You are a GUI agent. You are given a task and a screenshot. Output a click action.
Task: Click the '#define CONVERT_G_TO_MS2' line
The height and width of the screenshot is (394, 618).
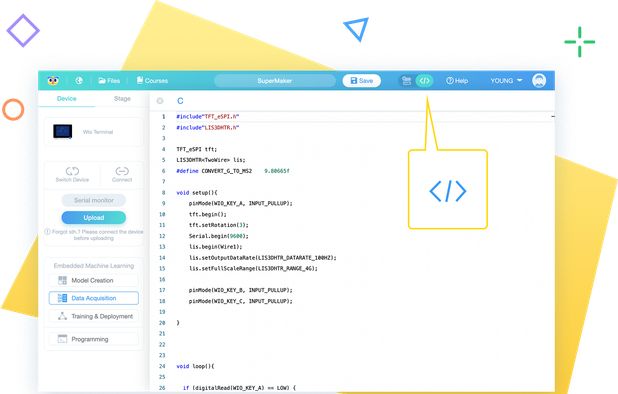233,171
